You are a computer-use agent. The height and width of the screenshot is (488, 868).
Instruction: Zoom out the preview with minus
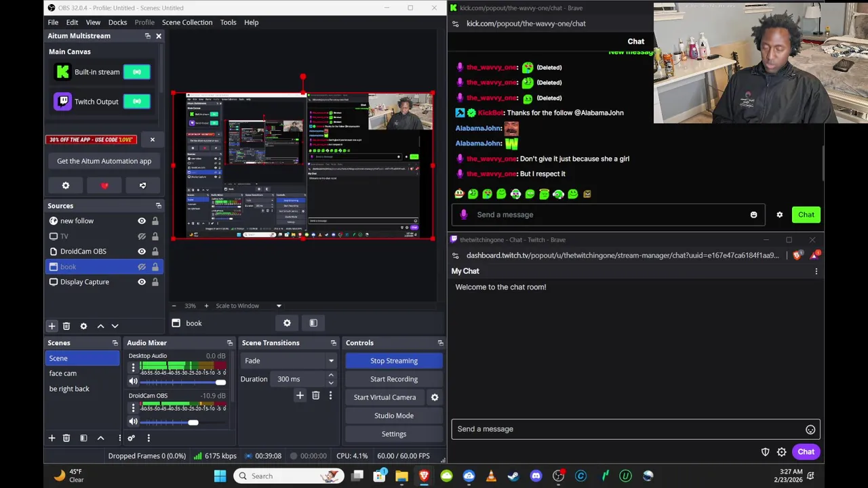point(174,306)
